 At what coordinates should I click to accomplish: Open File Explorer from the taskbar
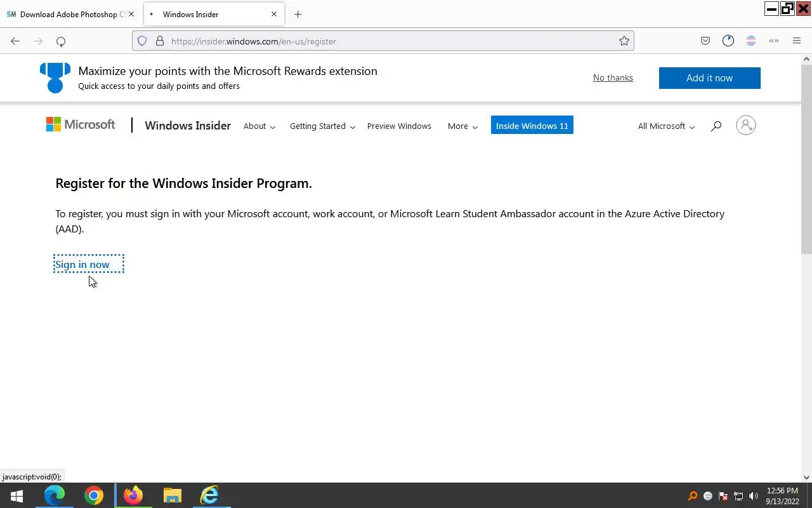pyautogui.click(x=172, y=495)
